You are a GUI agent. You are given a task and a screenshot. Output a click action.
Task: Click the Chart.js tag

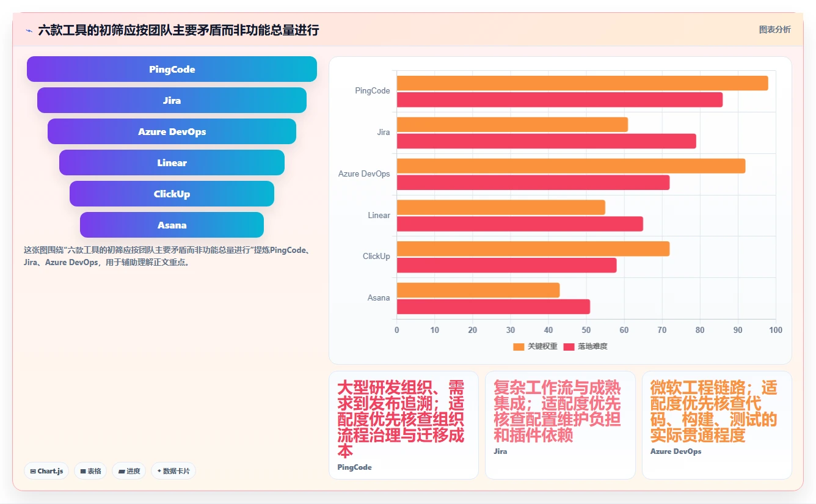[47, 471]
